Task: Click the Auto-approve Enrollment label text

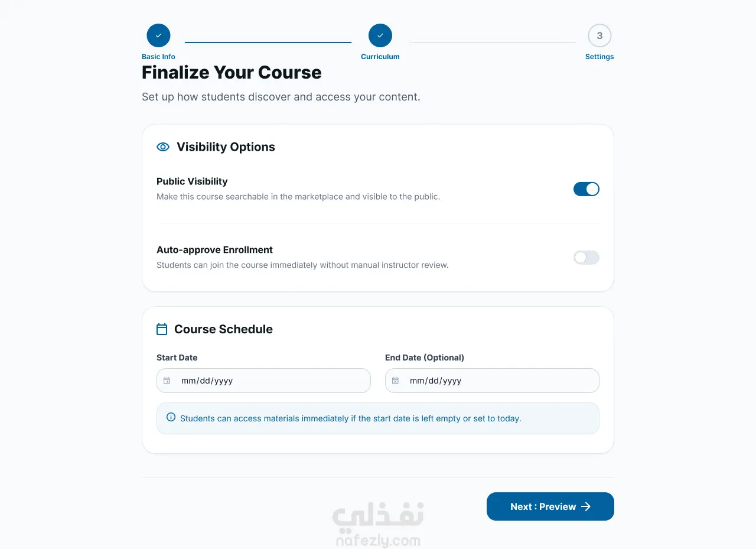Action: pos(214,250)
